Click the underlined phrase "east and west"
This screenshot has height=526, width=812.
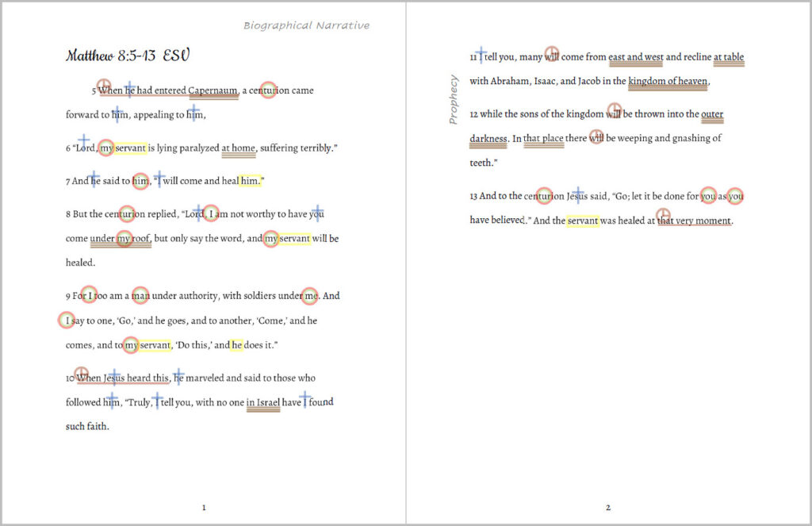point(635,57)
